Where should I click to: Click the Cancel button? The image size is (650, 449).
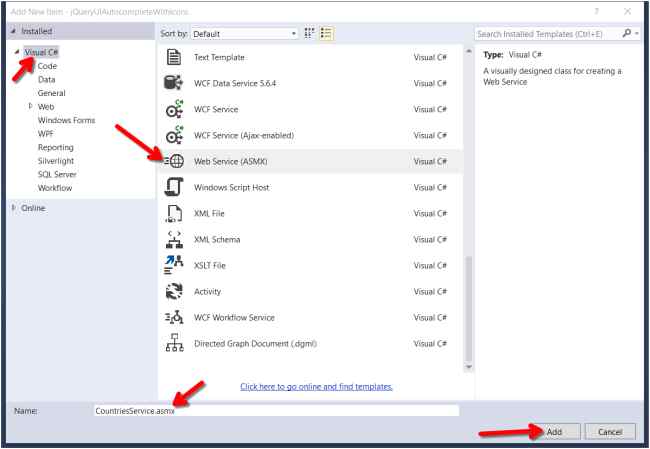pyautogui.click(x=610, y=432)
